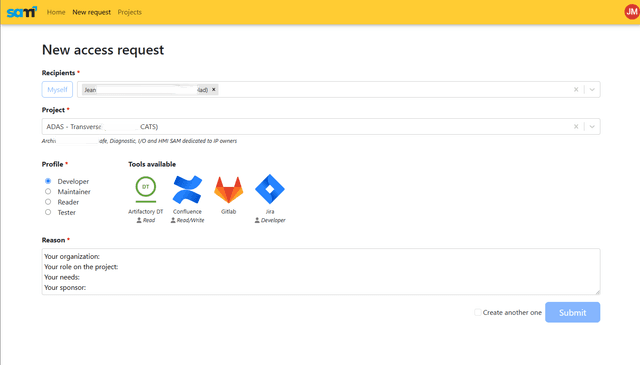Click the Gitlab fox icon
640x365 pixels.
tap(229, 189)
